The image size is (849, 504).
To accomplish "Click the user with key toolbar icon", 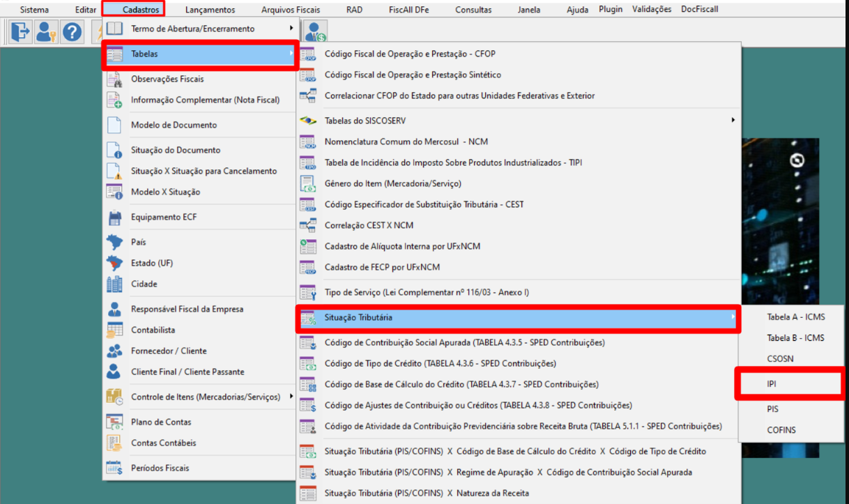I will (x=45, y=31).
